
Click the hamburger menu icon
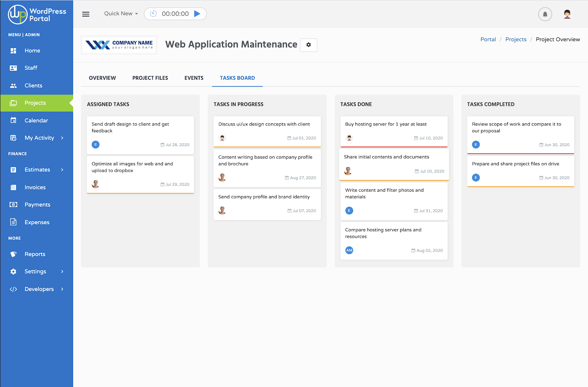86,14
